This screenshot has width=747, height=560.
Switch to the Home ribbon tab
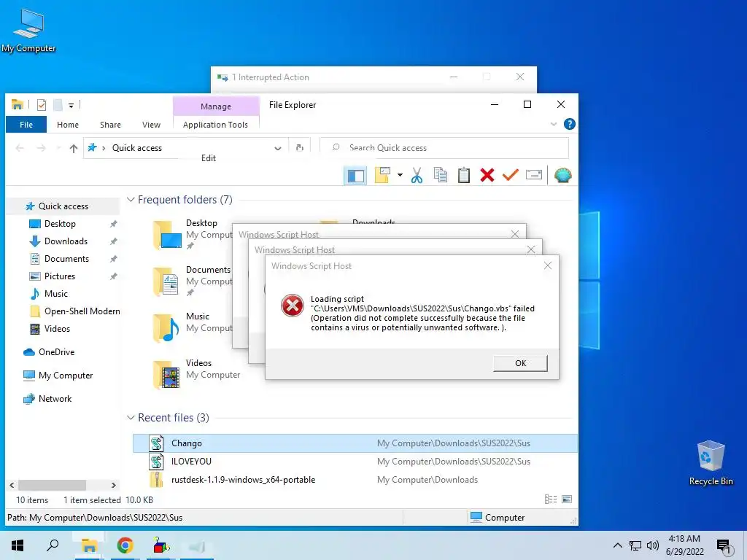coord(68,125)
